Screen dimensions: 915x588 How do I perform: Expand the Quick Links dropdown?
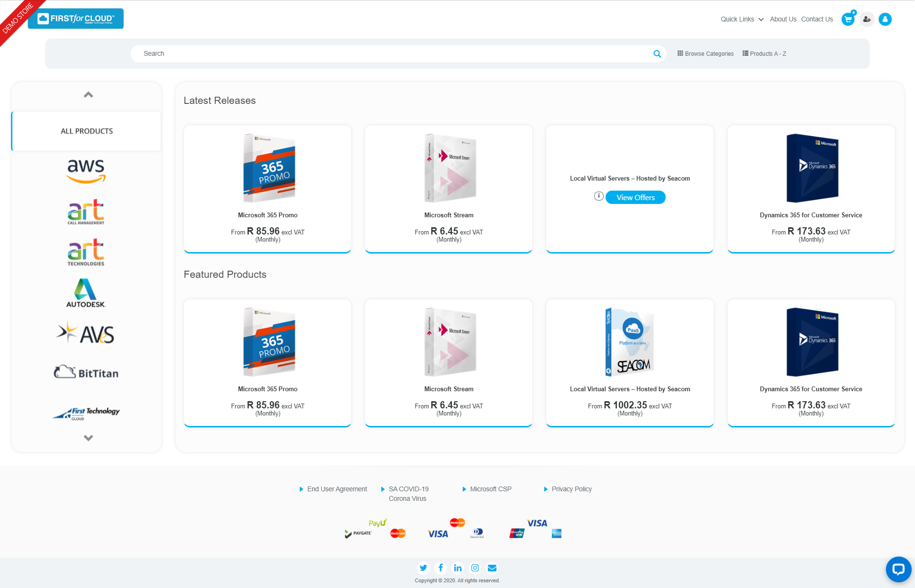[x=742, y=20]
